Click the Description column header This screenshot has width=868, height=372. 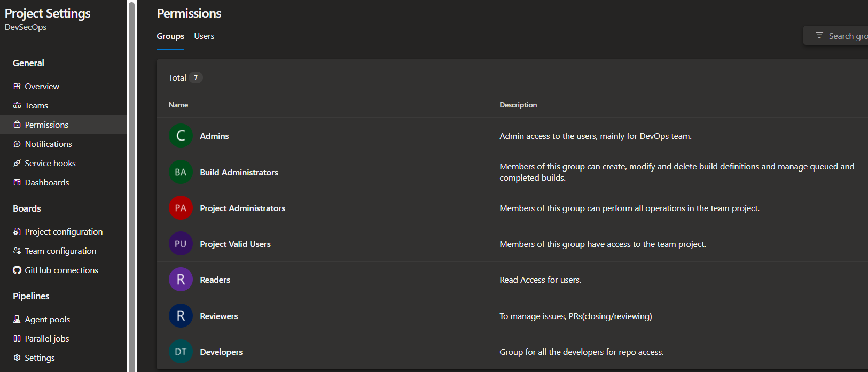(x=518, y=105)
